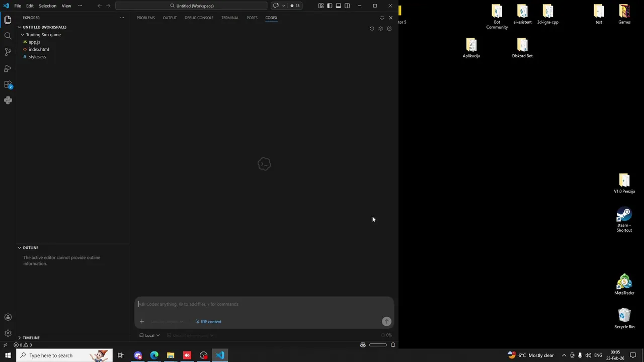Open the File menu

click(x=18, y=6)
